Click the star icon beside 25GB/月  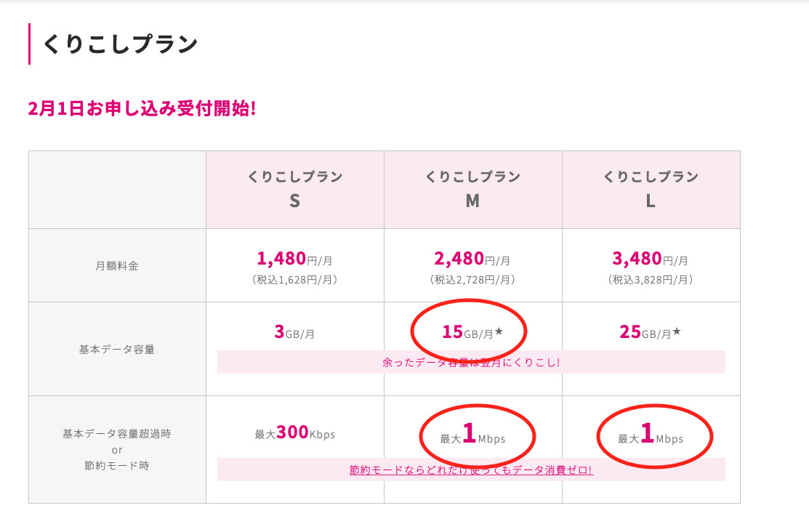pos(677,332)
